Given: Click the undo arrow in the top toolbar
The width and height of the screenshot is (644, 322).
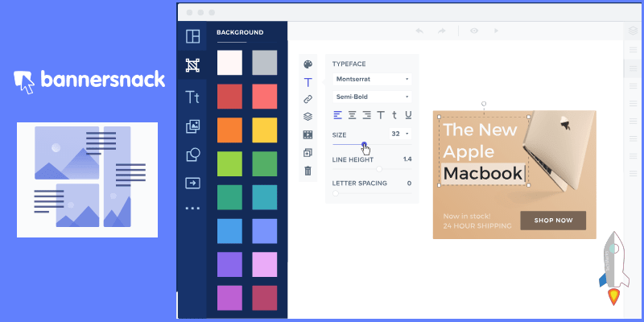Looking at the screenshot, I should pos(419,31).
